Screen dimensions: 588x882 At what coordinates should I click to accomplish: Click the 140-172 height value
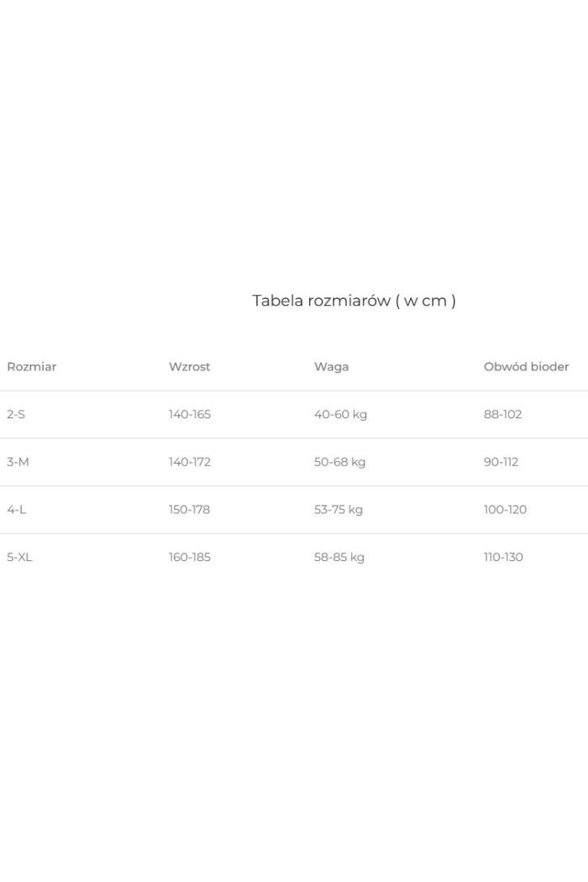[x=190, y=462]
